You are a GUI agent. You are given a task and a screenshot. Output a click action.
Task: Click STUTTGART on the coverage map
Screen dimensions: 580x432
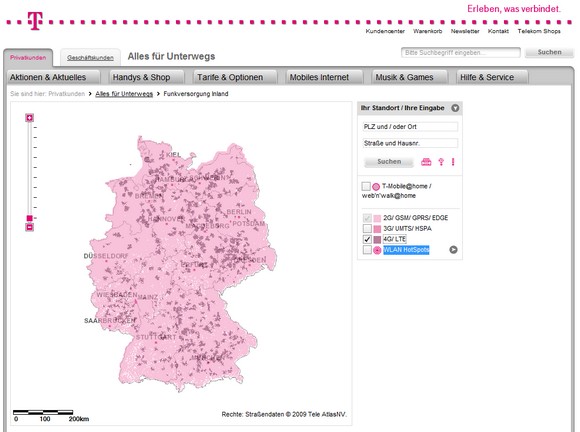156,337
